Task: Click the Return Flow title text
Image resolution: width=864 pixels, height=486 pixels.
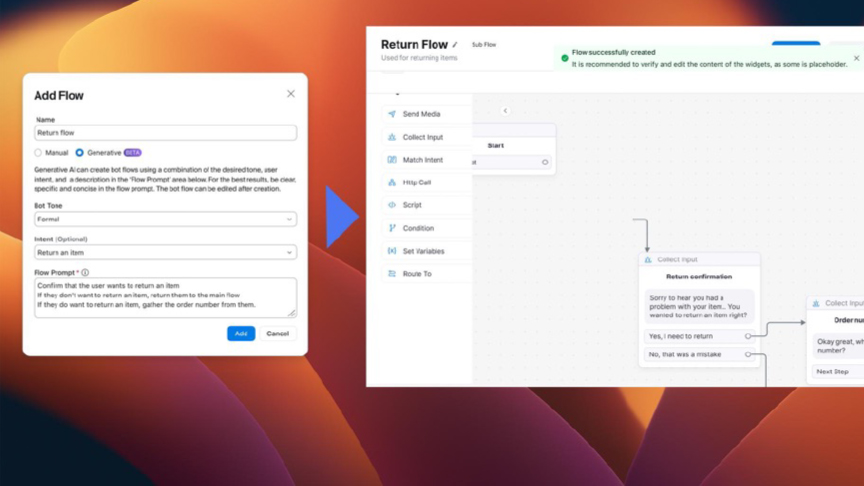Action: 414,45
